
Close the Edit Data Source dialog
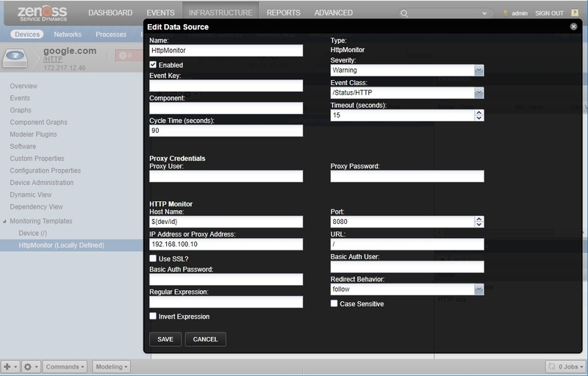573,26
